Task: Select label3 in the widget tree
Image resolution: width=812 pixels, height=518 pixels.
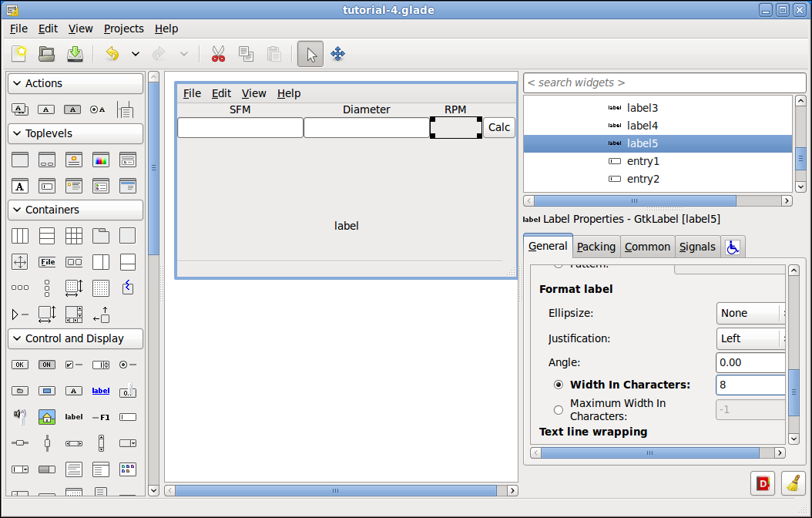Action: click(643, 108)
